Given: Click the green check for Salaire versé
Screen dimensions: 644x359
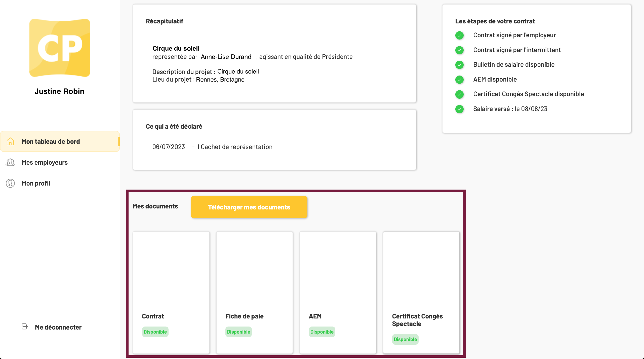Looking at the screenshot, I should (459, 109).
